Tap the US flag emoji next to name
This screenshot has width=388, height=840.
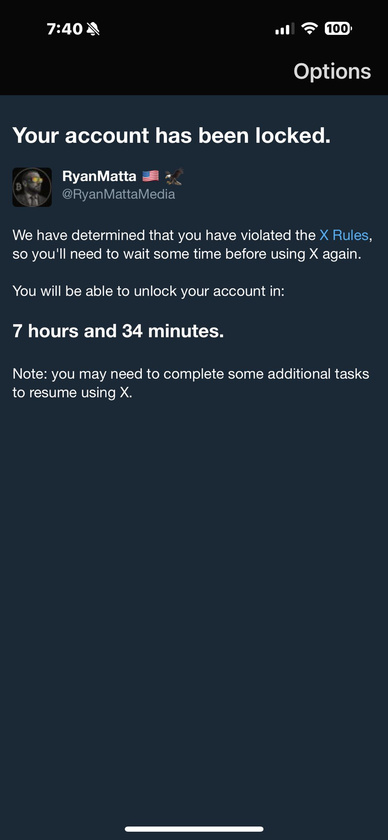pyautogui.click(x=151, y=176)
